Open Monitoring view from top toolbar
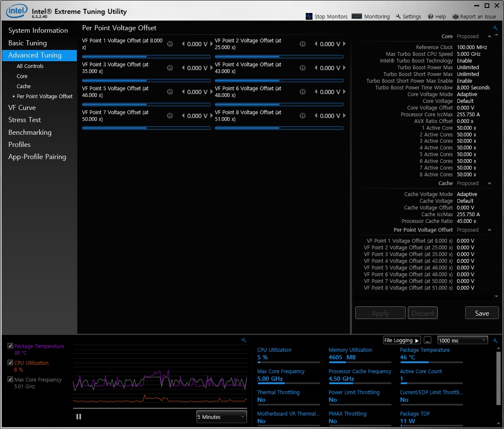Image resolution: width=504 pixels, height=429 pixels. [x=371, y=16]
